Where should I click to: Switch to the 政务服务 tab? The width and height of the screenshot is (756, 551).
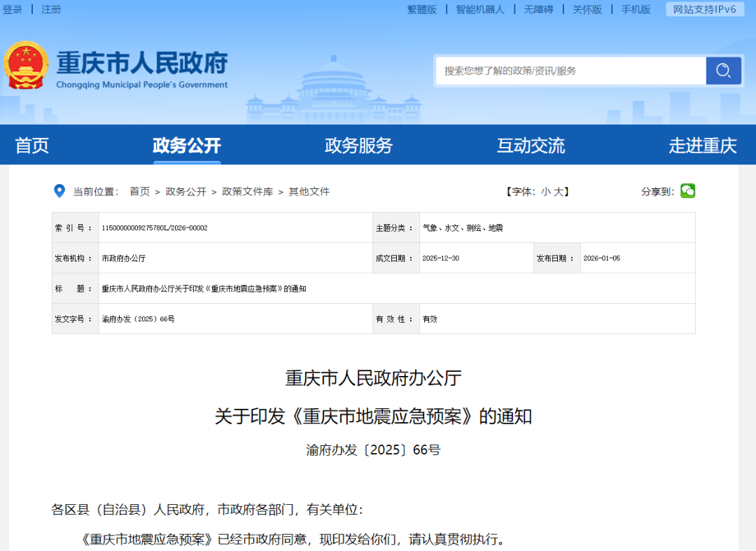[358, 145]
